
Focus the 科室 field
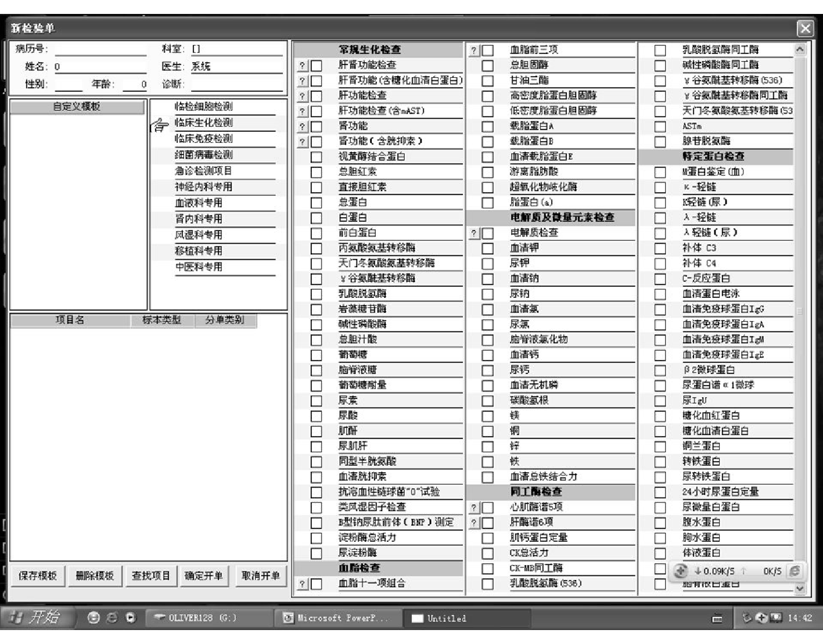[x=237, y=49]
